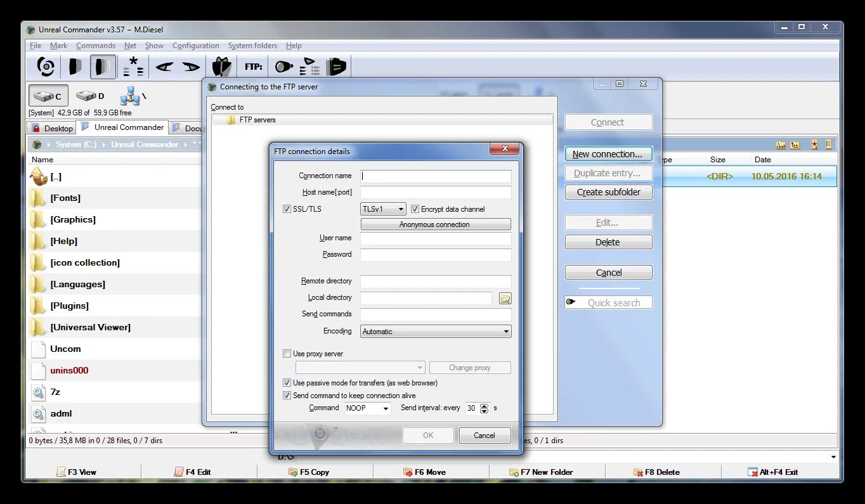
Task: Toggle Use passive mode for transfers checkbox
Action: coord(287,383)
